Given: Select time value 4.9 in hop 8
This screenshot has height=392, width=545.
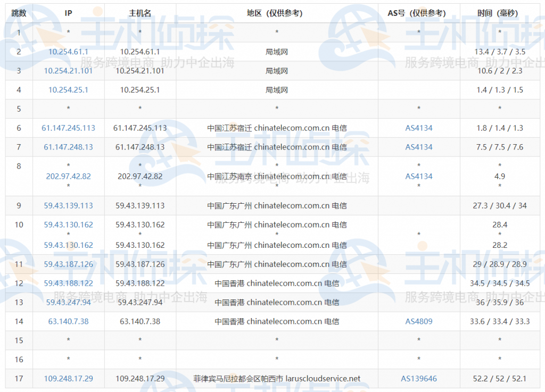Looking at the screenshot, I should [x=500, y=177].
